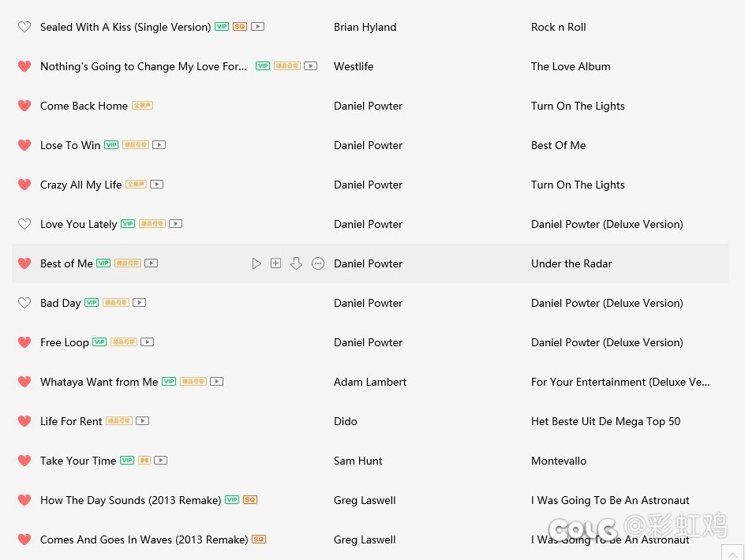Like the song Sealed With A Kiss
This screenshot has height=560, width=745.
tap(24, 27)
